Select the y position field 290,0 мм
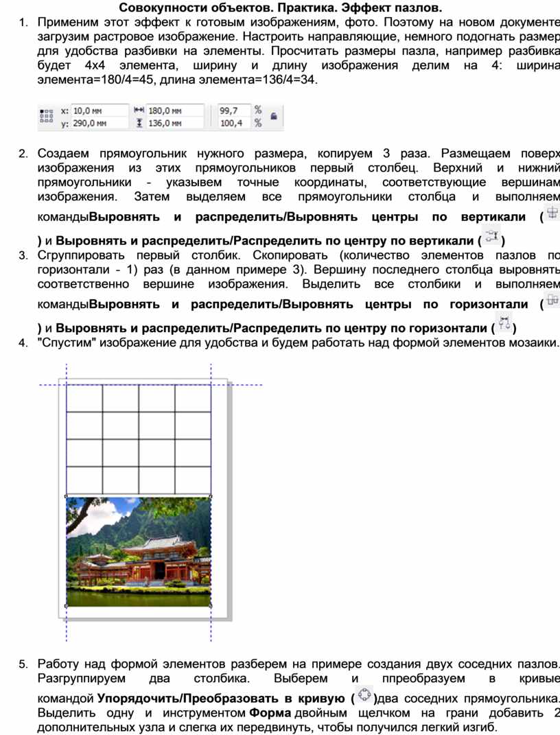 pos(100,124)
